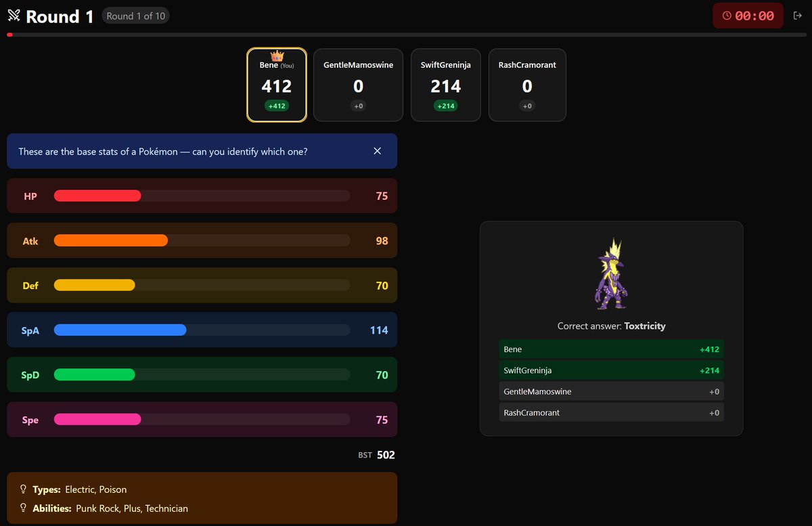The height and width of the screenshot is (526, 812).
Task: Click the lightbulb icon beside Abilities
Action: point(22,508)
